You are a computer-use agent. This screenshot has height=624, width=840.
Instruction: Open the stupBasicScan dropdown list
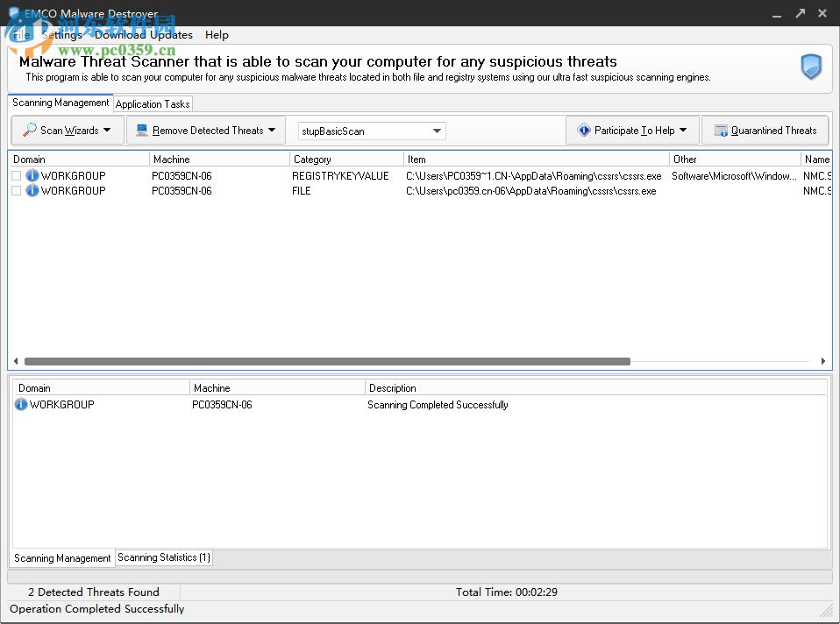pos(436,131)
